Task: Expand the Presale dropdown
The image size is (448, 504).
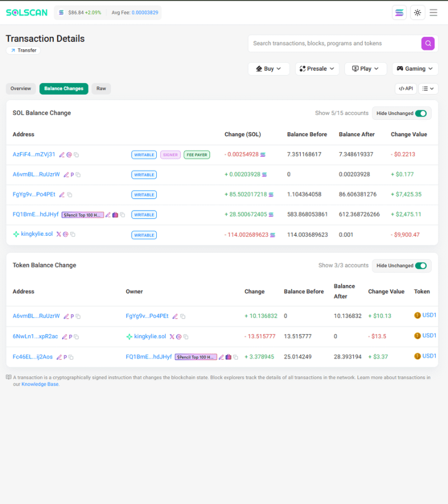Action: (317, 68)
